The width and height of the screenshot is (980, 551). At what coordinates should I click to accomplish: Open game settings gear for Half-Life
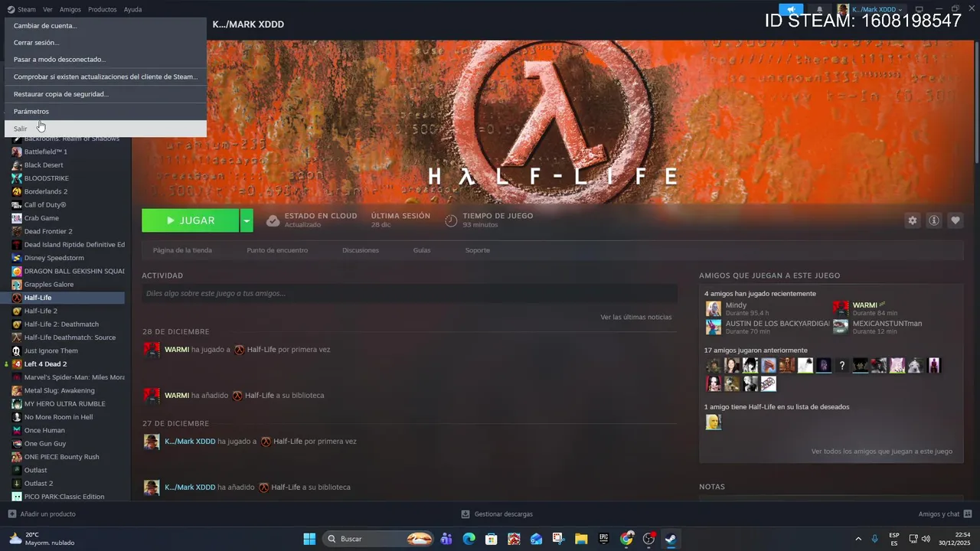click(x=912, y=220)
